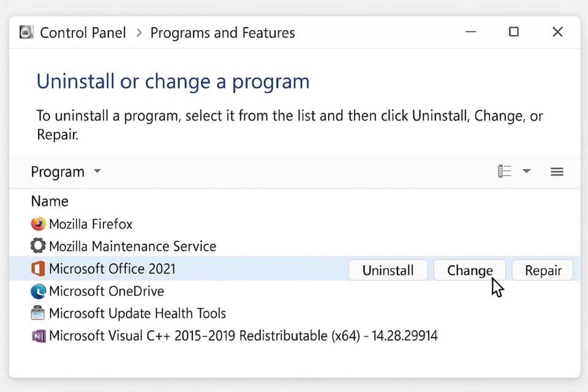Select Microsoft Visual C++ 2015-2019 Redistributable entry
Viewport: 588px width, 392px height.
pyautogui.click(x=243, y=336)
